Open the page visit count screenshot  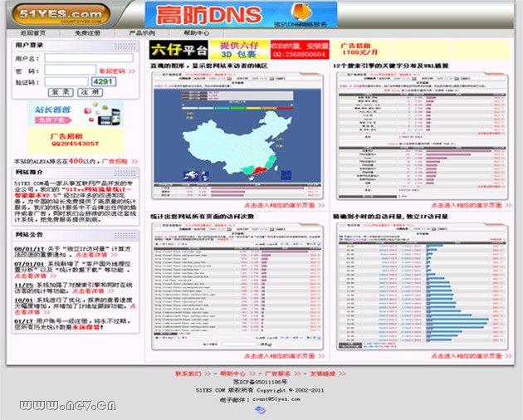coord(237,286)
